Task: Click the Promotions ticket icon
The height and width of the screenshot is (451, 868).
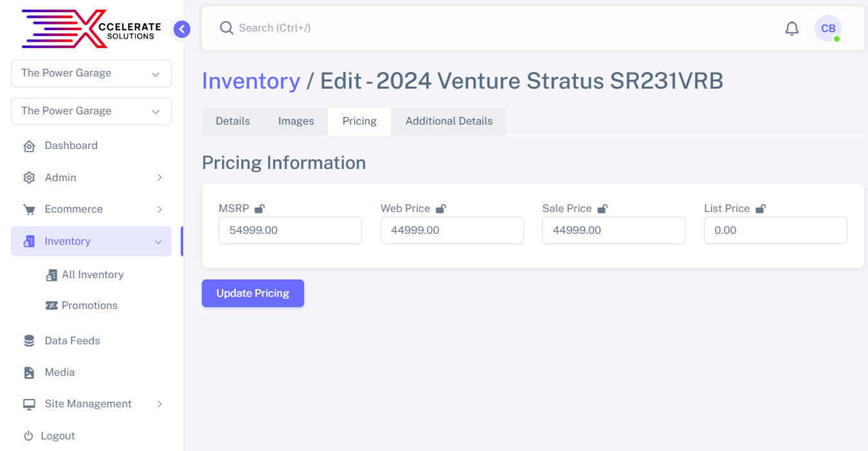Action: click(x=51, y=306)
